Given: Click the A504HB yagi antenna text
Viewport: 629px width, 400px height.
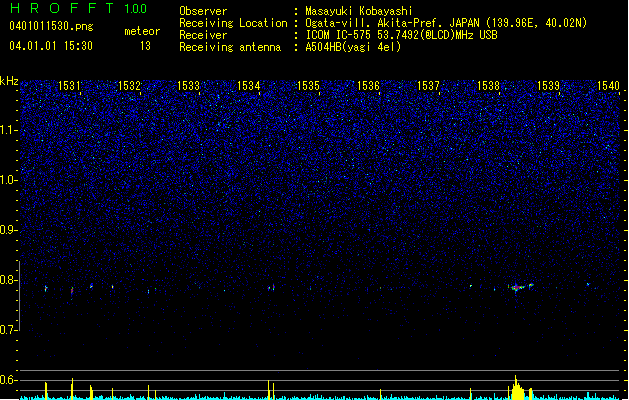Looking at the screenshot, I should (353, 47).
